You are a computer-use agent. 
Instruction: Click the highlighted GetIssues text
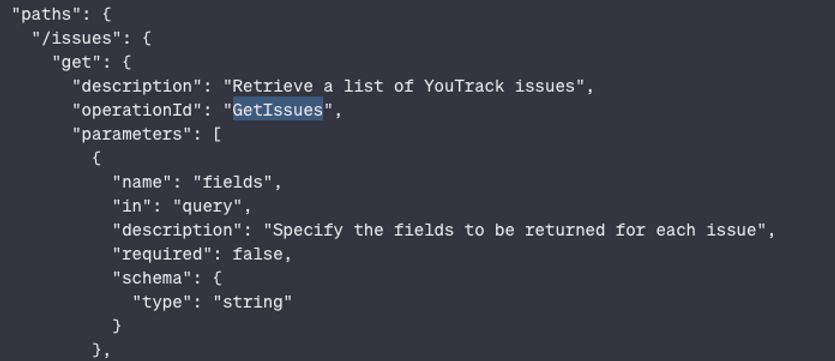tap(278, 110)
